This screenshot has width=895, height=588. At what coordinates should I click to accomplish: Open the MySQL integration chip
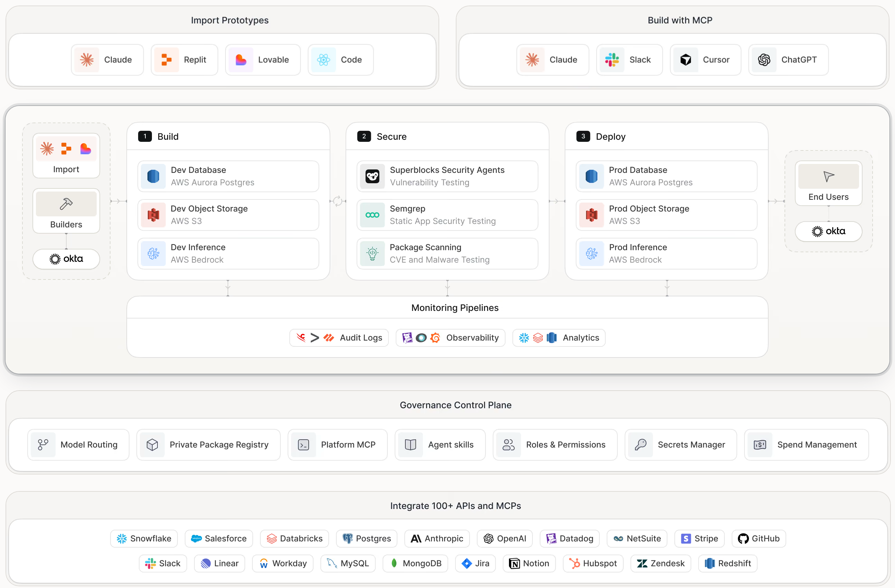[x=348, y=563]
